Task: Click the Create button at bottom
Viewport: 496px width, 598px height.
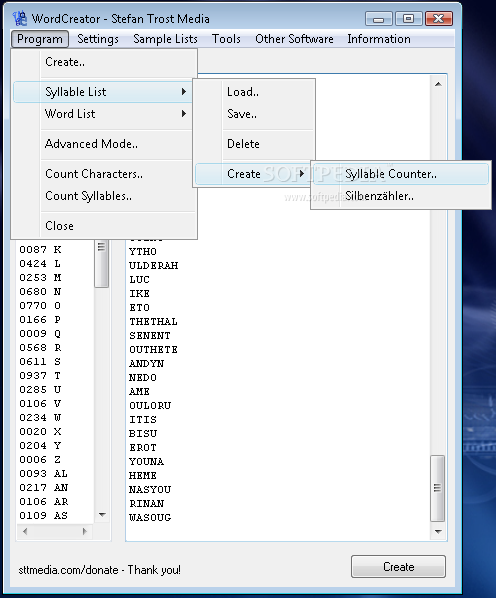Action: 398,567
